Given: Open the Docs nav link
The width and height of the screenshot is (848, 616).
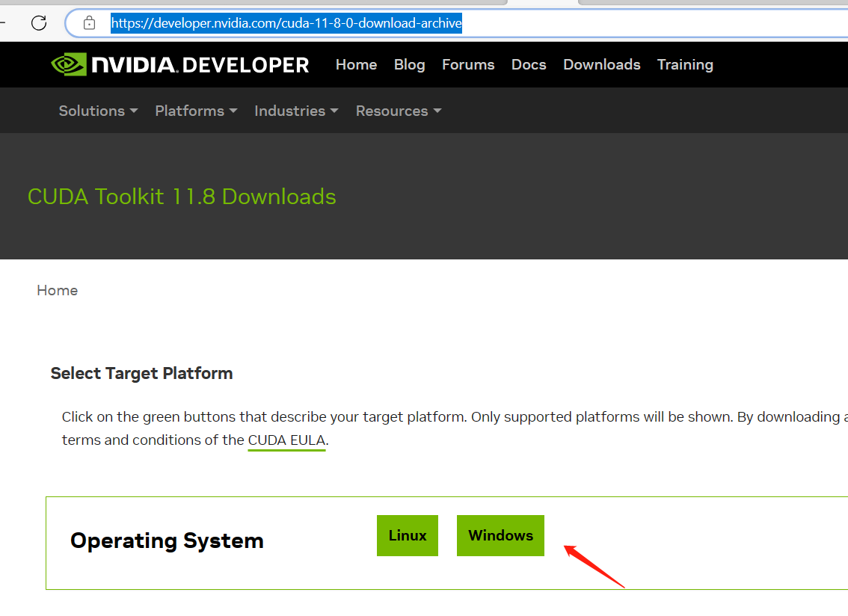Looking at the screenshot, I should pyautogui.click(x=529, y=65).
